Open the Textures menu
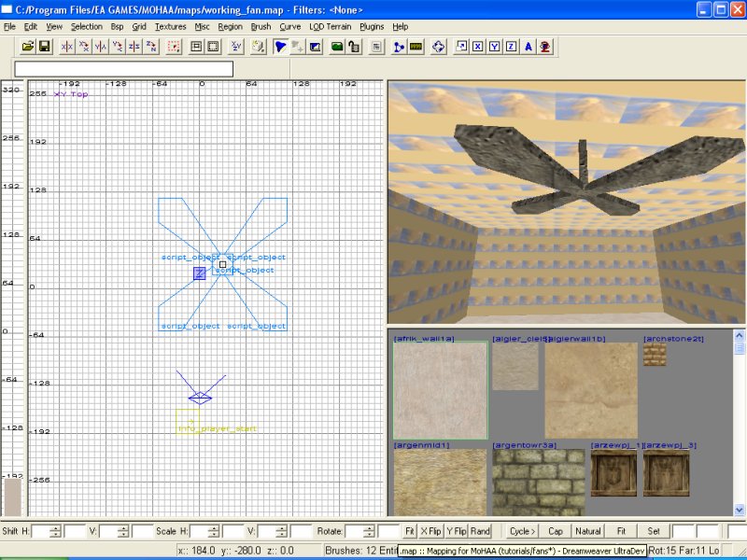 (171, 27)
